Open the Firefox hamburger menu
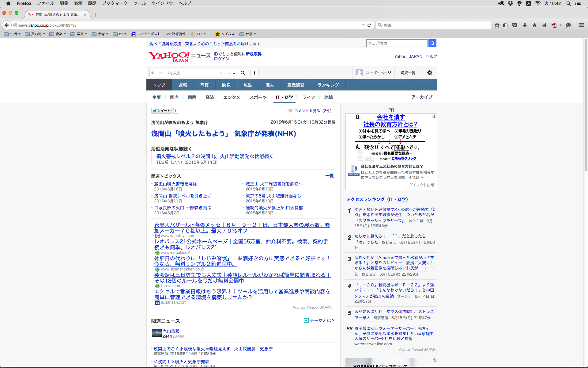 tap(581, 25)
